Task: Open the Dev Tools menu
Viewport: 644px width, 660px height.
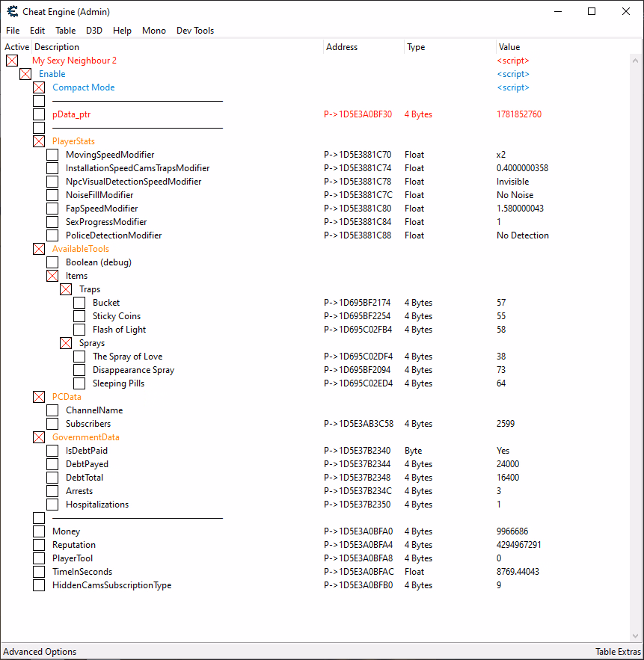Action: click(194, 31)
